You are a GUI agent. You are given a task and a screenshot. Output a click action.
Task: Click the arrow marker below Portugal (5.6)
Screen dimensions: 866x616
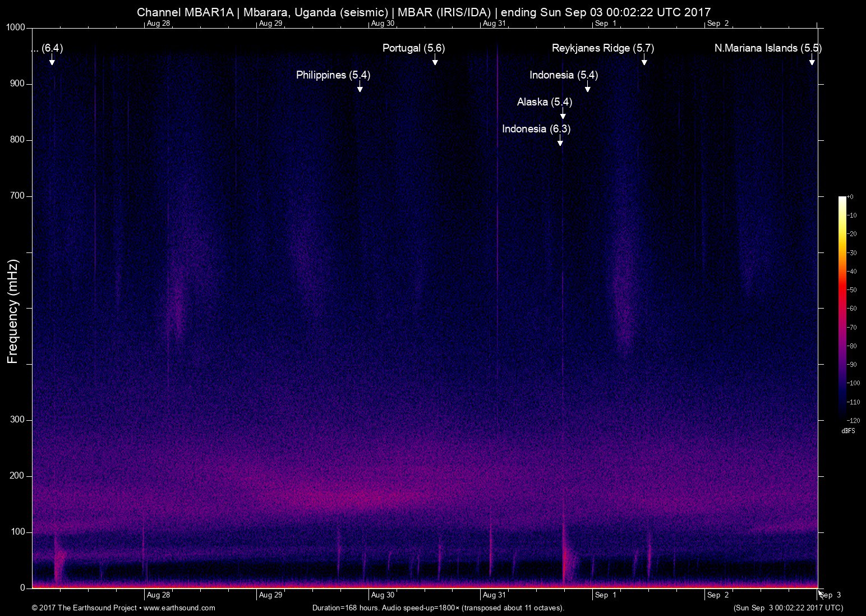[x=435, y=60]
